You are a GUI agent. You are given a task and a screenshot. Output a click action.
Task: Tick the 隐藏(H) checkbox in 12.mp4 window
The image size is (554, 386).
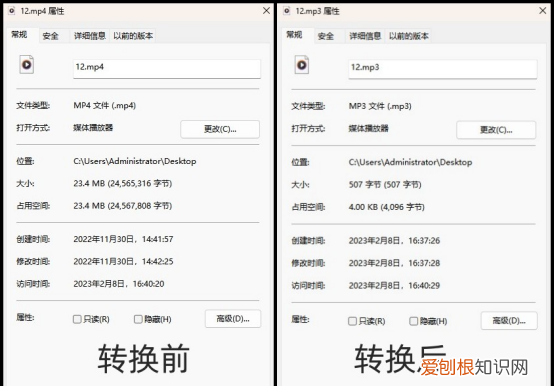point(138,319)
